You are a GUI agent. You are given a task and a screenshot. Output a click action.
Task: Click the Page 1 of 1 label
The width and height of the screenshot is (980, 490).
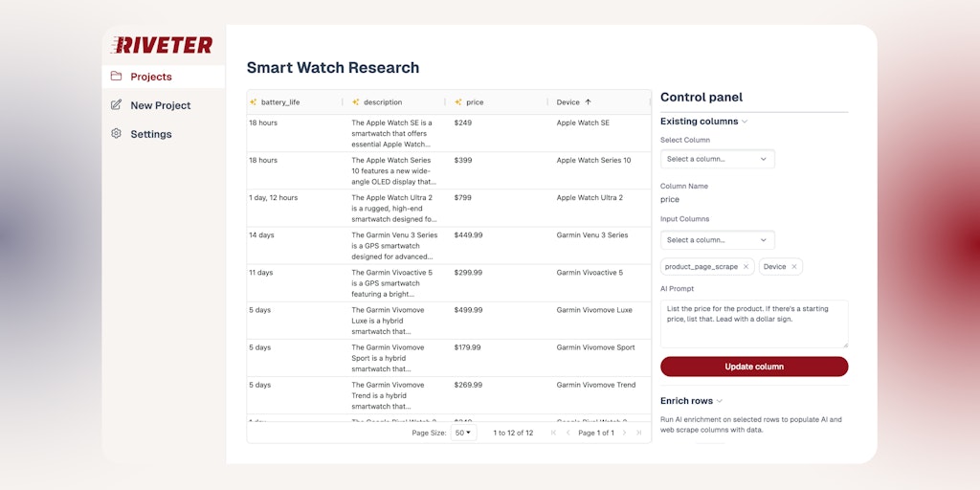click(596, 433)
